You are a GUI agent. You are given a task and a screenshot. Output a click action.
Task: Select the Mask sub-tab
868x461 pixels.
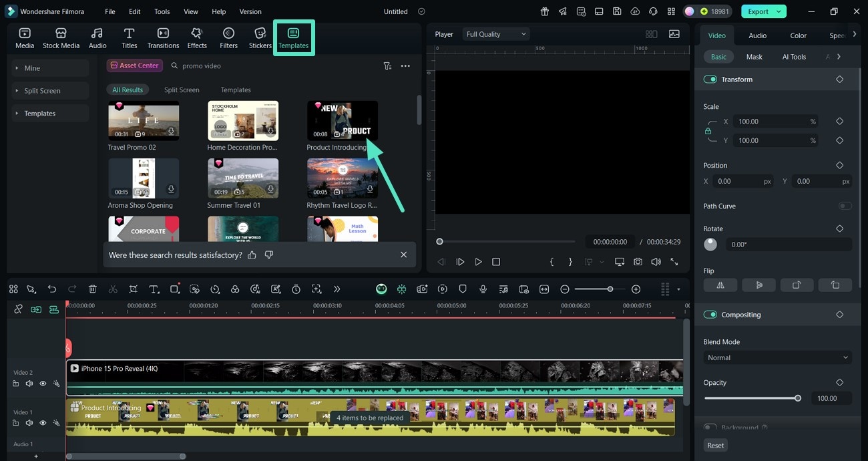click(754, 57)
